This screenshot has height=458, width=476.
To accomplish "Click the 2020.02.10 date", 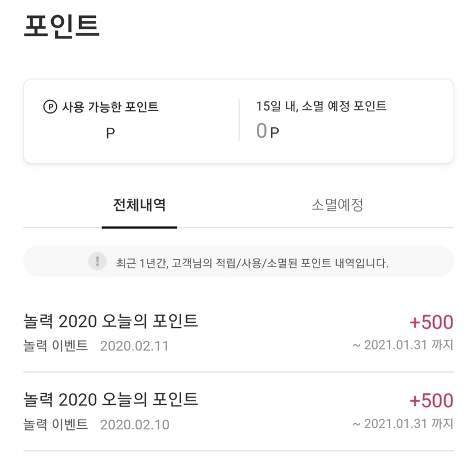I will point(134,425).
